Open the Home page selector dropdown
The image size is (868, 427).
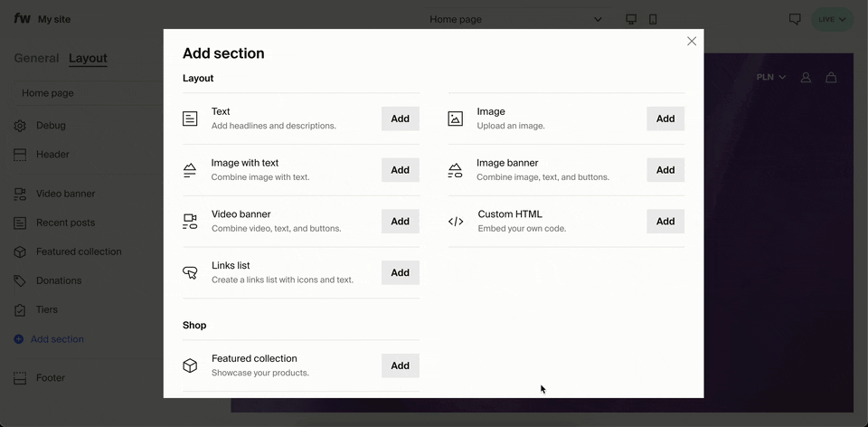(x=514, y=19)
